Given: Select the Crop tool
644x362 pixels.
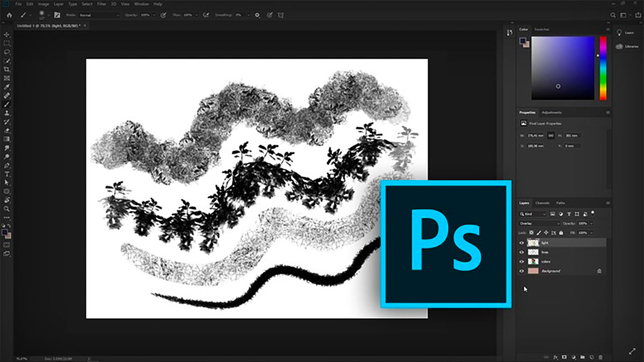Looking at the screenshot, I should click(6, 69).
